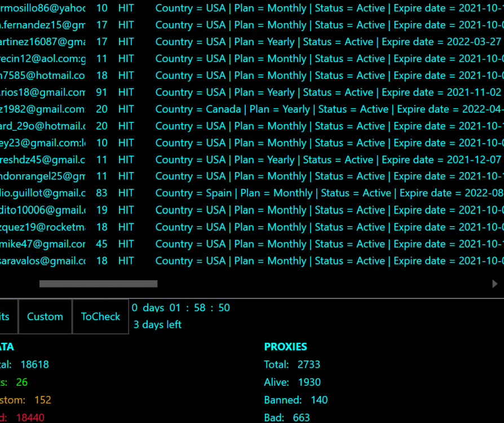504x423 pixels.
Task: Click the countdown timer showing 0 days 01:58:50
Action: 180,307
